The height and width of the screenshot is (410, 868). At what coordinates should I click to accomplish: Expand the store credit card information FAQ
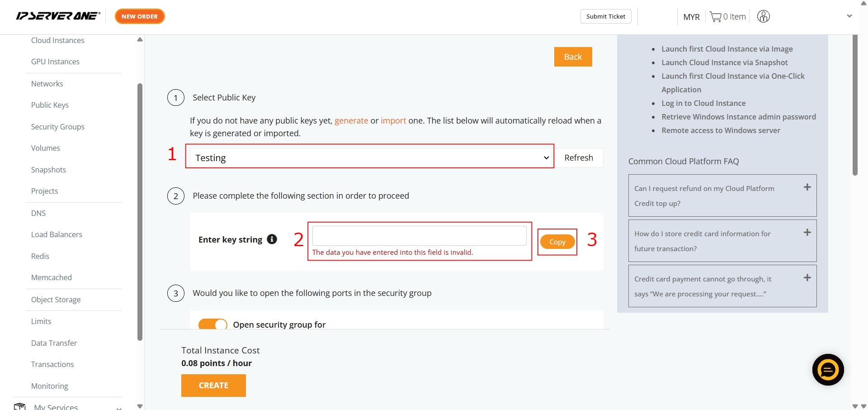pyautogui.click(x=807, y=233)
